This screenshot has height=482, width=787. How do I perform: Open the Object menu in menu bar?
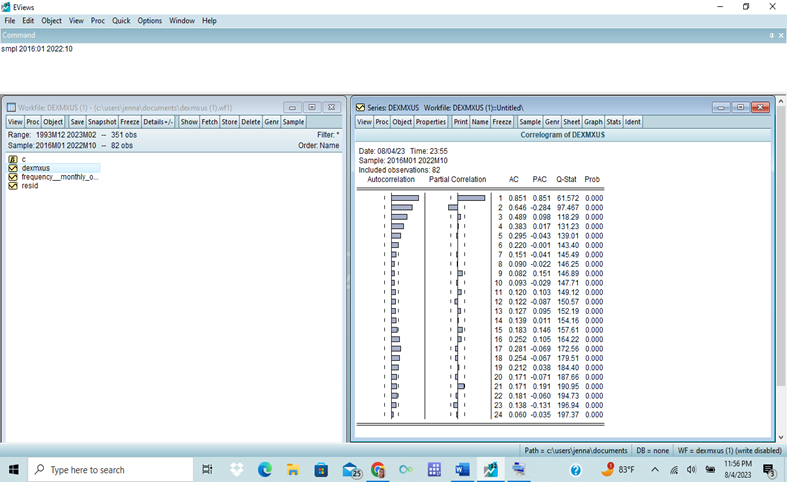pyautogui.click(x=51, y=21)
